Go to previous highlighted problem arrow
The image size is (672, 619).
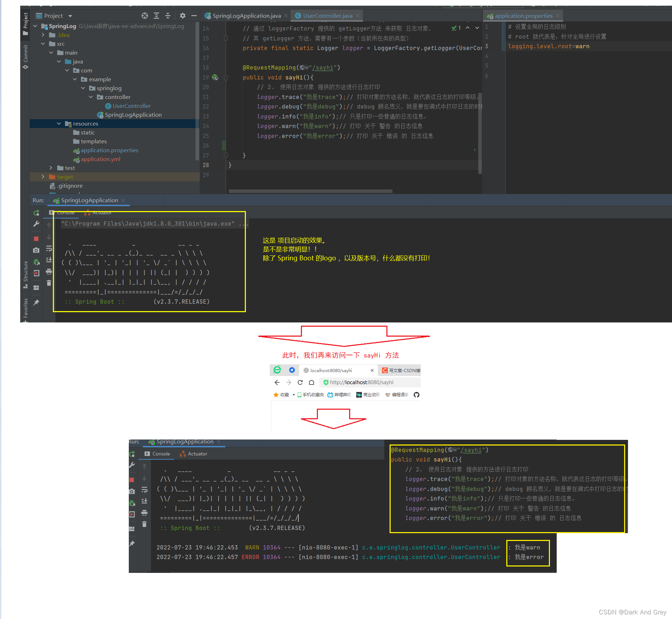468,28
